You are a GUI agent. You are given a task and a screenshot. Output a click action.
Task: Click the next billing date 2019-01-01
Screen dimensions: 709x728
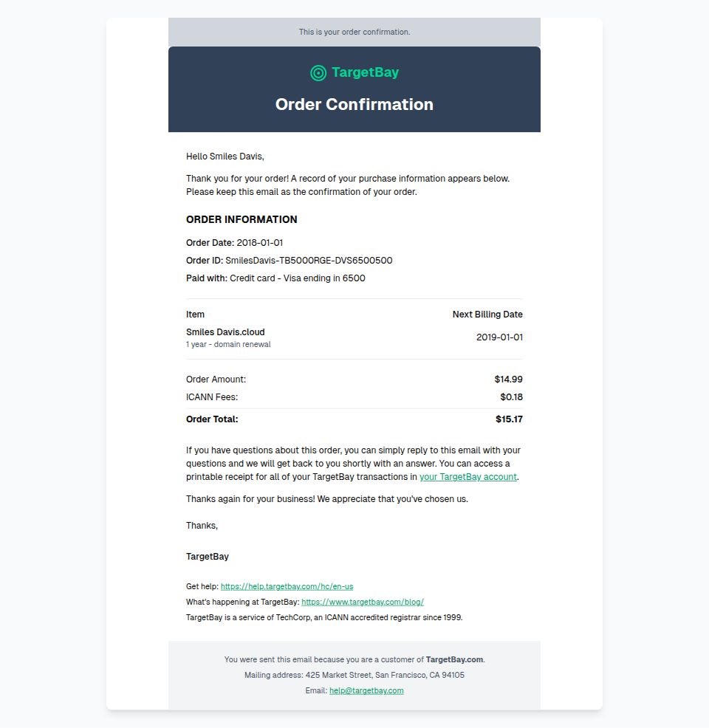click(x=499, y=337)
